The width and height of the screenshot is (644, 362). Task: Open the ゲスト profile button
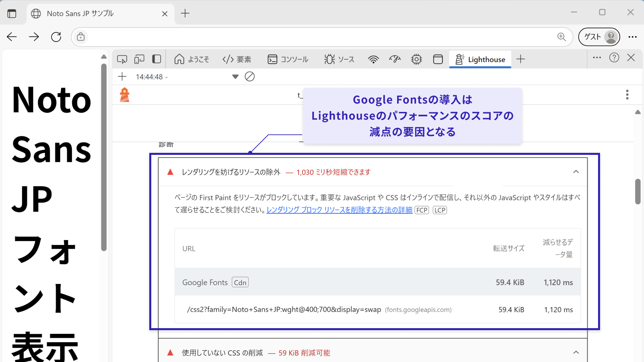point(599,37)
